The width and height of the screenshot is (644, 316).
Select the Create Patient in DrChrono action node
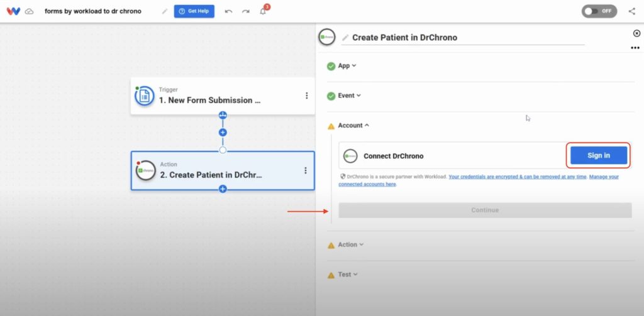(x=223, y=170)
